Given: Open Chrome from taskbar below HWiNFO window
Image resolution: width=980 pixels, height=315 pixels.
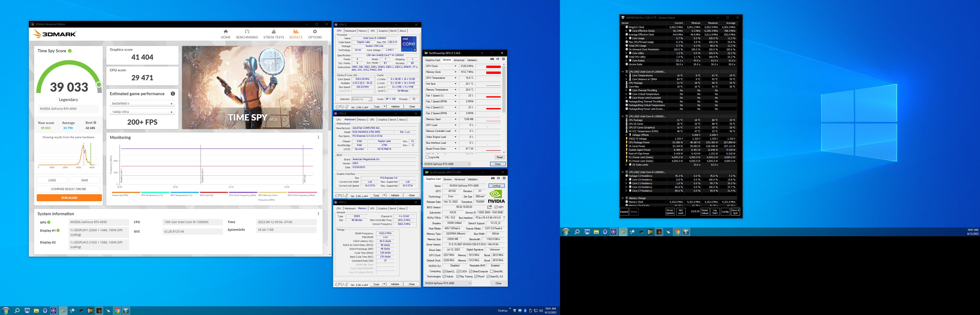Looking at the screenshot, I should [x=677, y=232].
